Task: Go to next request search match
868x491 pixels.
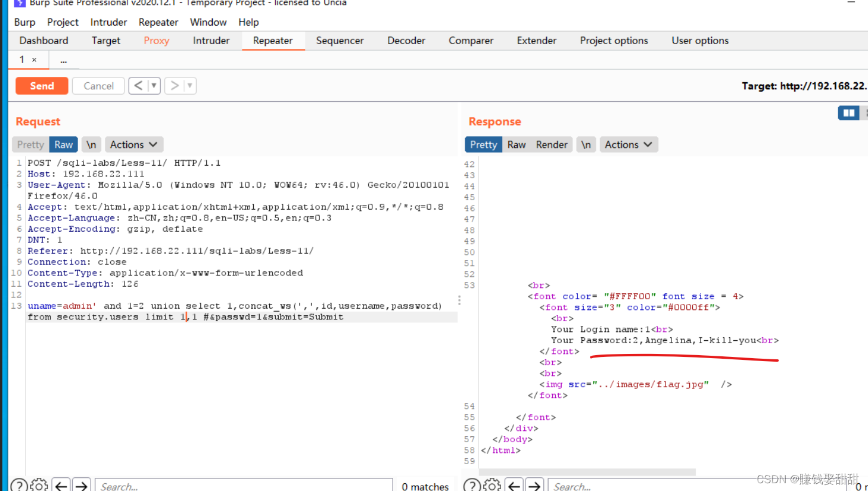Action: 82,486
